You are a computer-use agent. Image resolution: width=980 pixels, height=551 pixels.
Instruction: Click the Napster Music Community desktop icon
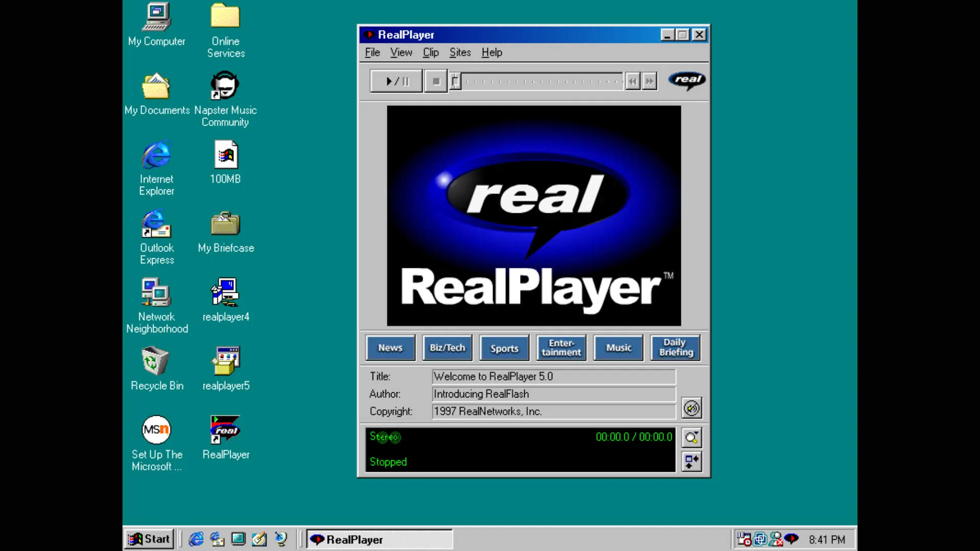click(x=225, y=87)
